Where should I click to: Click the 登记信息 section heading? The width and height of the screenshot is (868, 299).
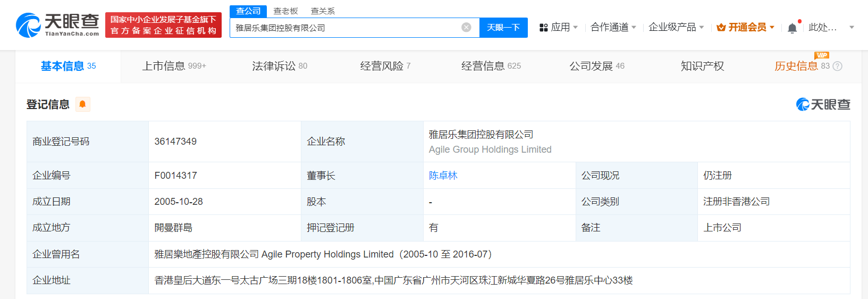click(x=48, y=104)
